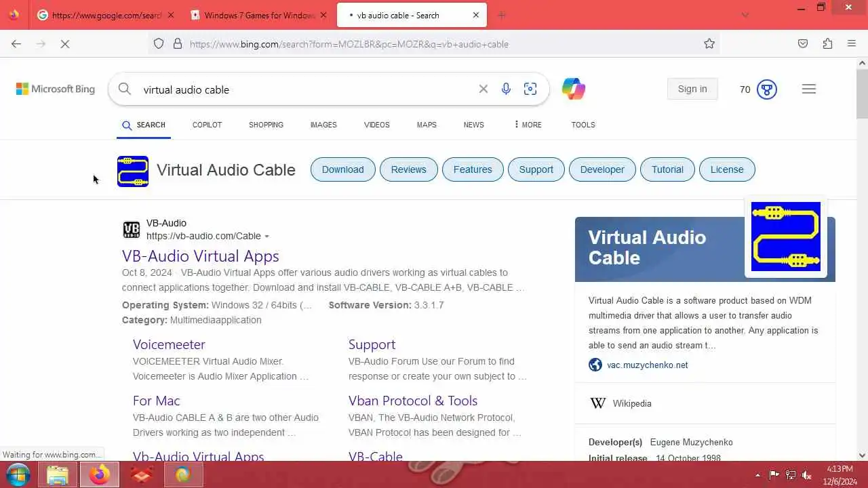Screen dimensions: 868x488
Task: Bookmark this page with the star icon
Action: tap(709, 44)
